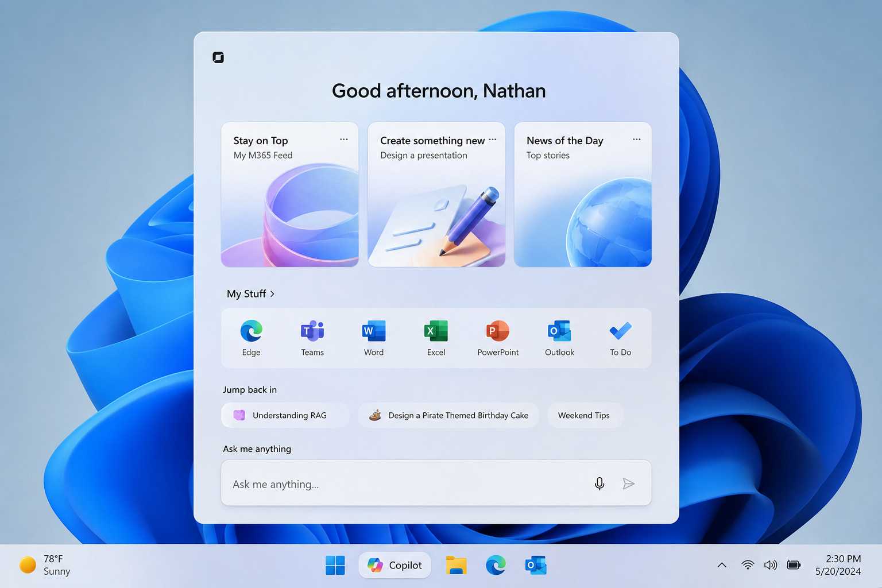Open Outlook from the taskbar
882x588 pixels.
[x=536, y=565]
